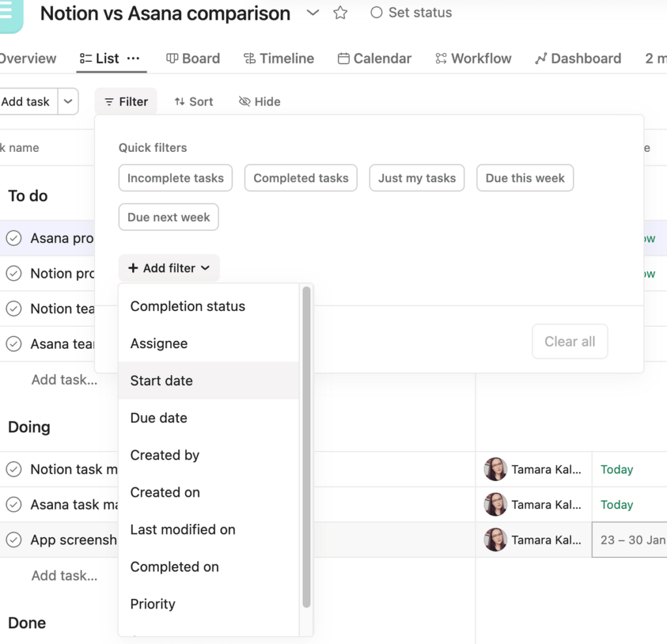This screenshot has width=667, height=644.
Task: Click the Clear all button
Action: [x=569, y=341]
